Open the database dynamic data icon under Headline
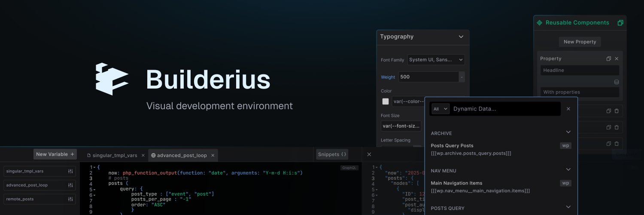Image resolution: width=644 pixels, height=215 pixels. [x=617, y=82]
